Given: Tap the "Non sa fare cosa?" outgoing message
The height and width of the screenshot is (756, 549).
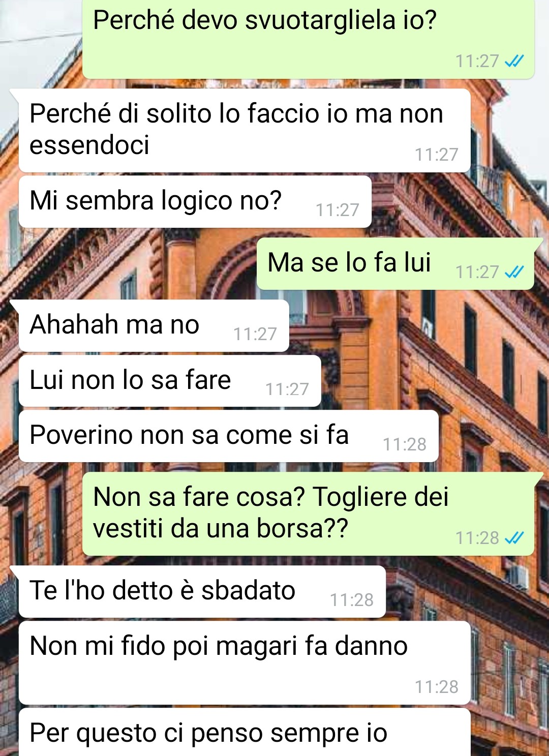Looking at the screenshot, I should pyautogui.click(x=308, y=513).
